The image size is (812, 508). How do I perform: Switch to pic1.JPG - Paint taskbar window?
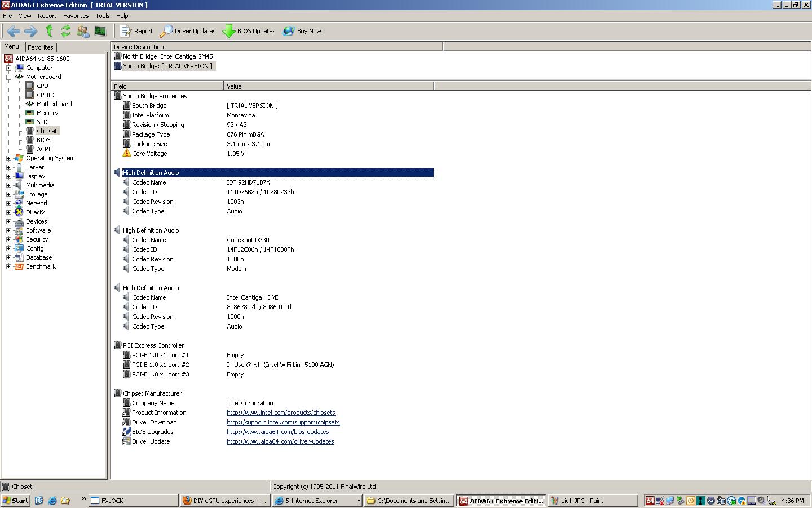592,501
